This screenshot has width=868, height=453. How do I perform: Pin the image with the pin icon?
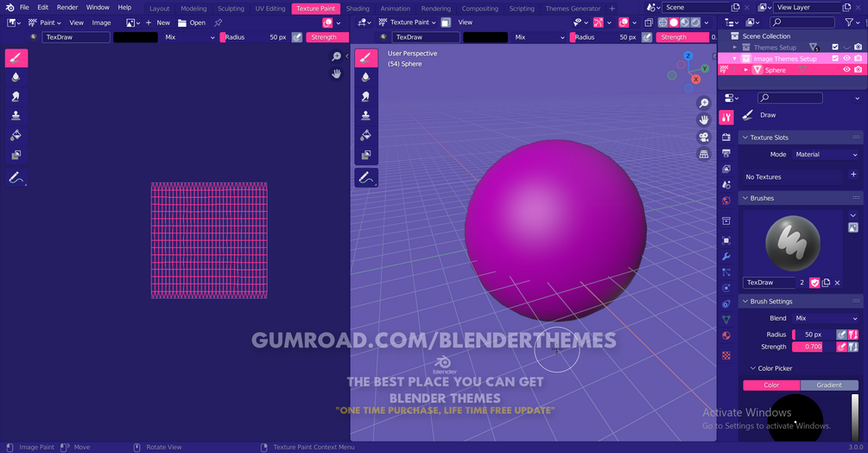coord(219,22)
